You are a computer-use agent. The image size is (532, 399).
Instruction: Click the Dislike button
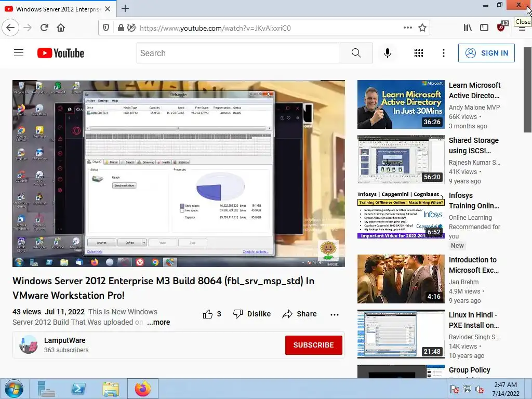(x=252, y=314)
